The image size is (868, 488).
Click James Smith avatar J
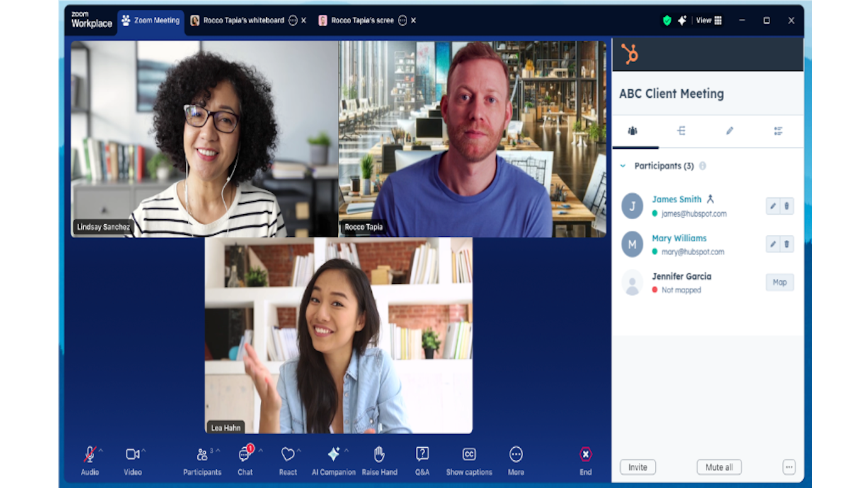click(x=632, y=206)
